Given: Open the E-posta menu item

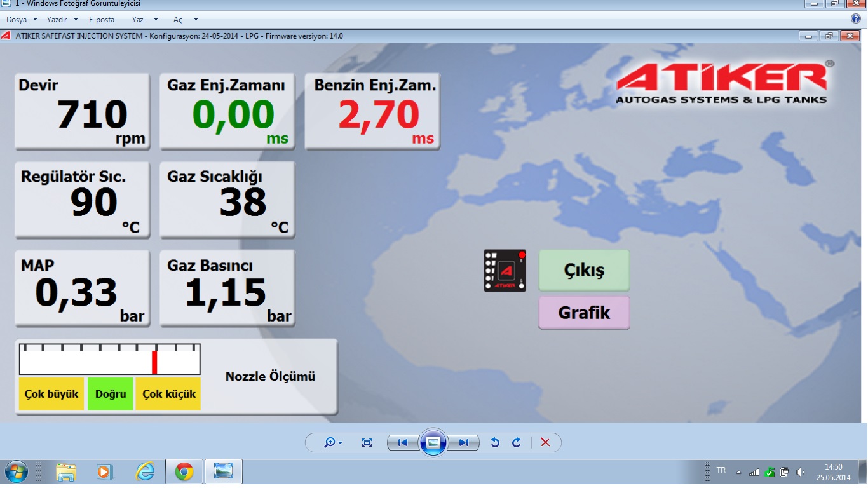Looking at the screenshot, I should tap(102, 20).
